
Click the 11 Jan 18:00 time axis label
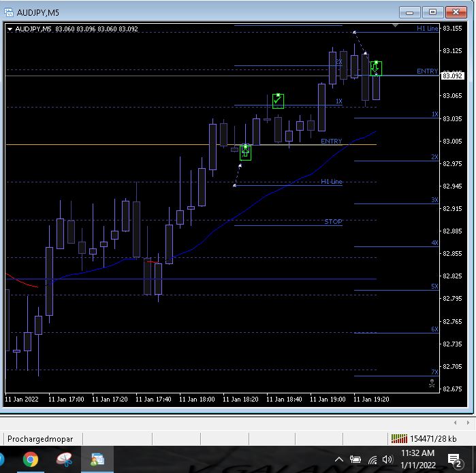pos(197,399)
